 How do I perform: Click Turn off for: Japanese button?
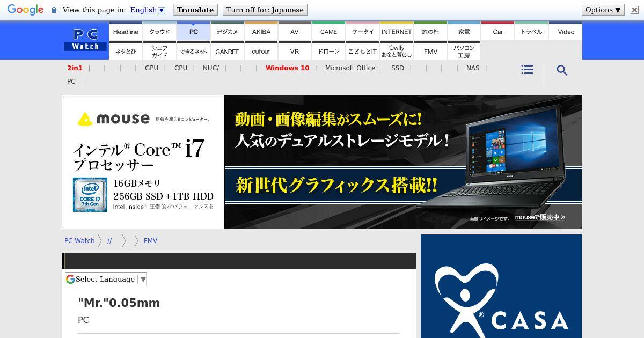(265, 10)
